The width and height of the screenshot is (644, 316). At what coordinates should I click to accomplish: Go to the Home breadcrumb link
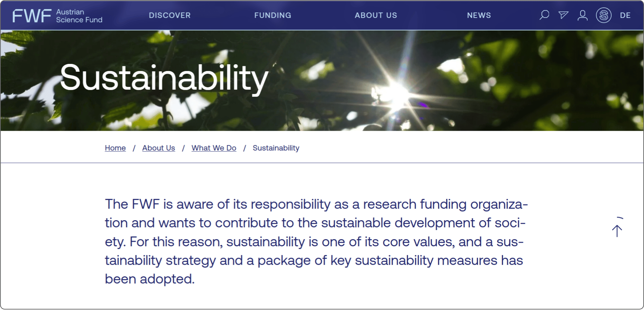coord(115,148)
